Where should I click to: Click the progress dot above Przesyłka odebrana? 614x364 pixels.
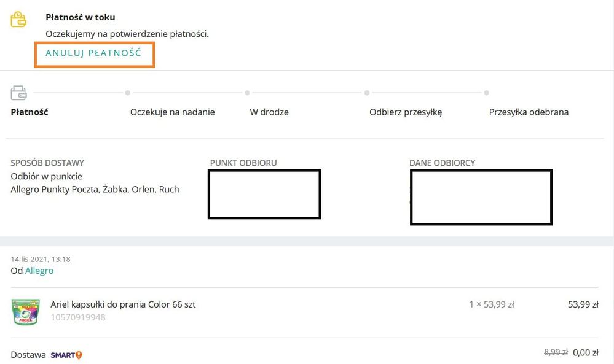pos(486,93)
